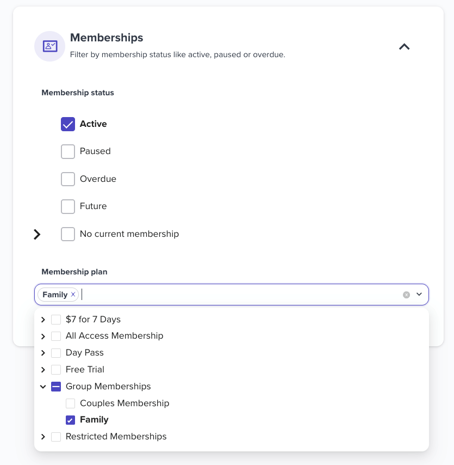Image resolution: width=454 pixels, height=465 pixels.
Task: Collapse the Group Memberships tree node
Action: pos(43,387)
